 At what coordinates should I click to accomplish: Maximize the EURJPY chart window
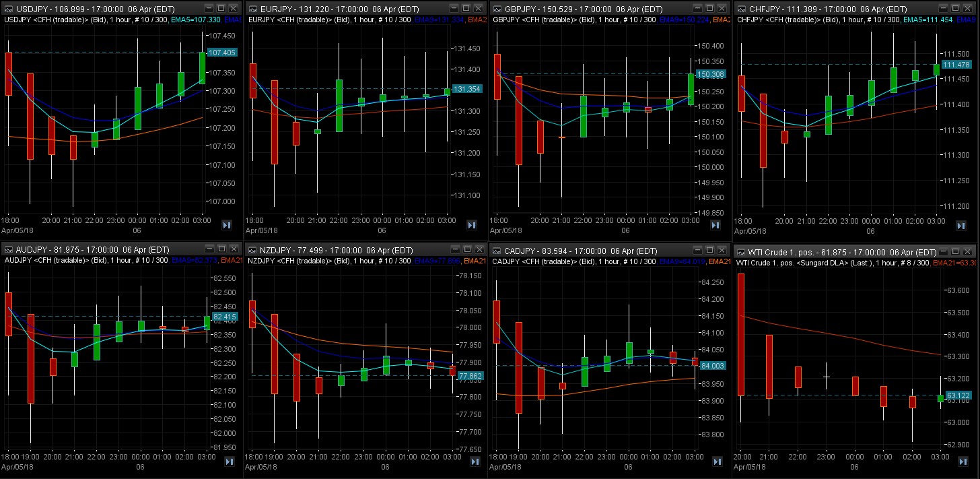coord(466,8)
